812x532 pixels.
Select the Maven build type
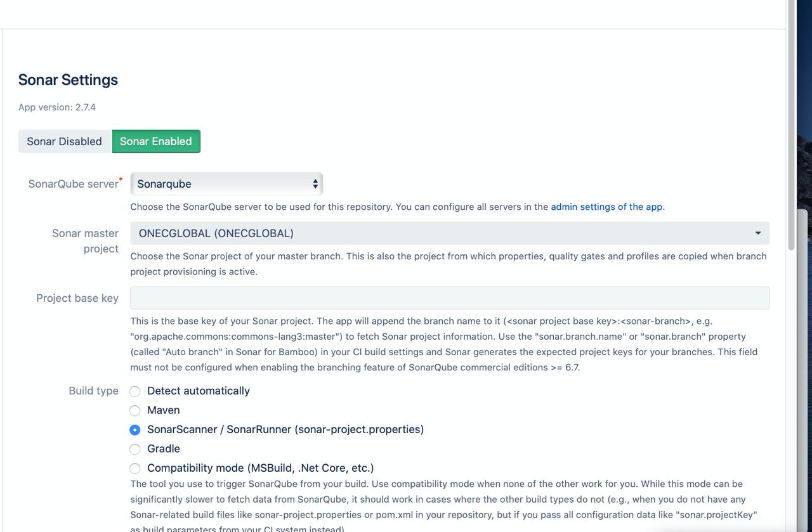[135, 411]
